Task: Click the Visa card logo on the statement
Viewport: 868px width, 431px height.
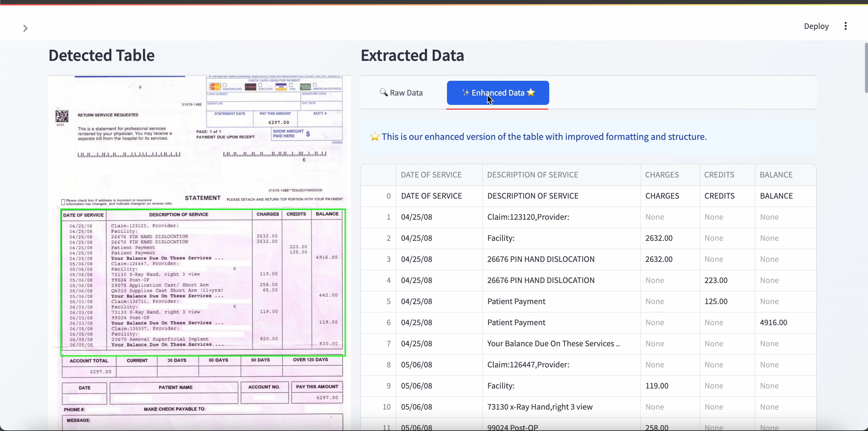Action: (281, 87)
